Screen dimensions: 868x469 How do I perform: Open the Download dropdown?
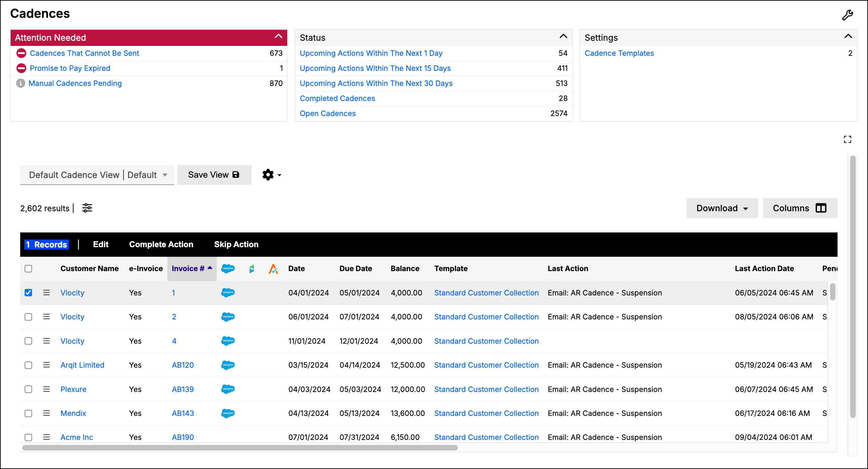point(722,208)
